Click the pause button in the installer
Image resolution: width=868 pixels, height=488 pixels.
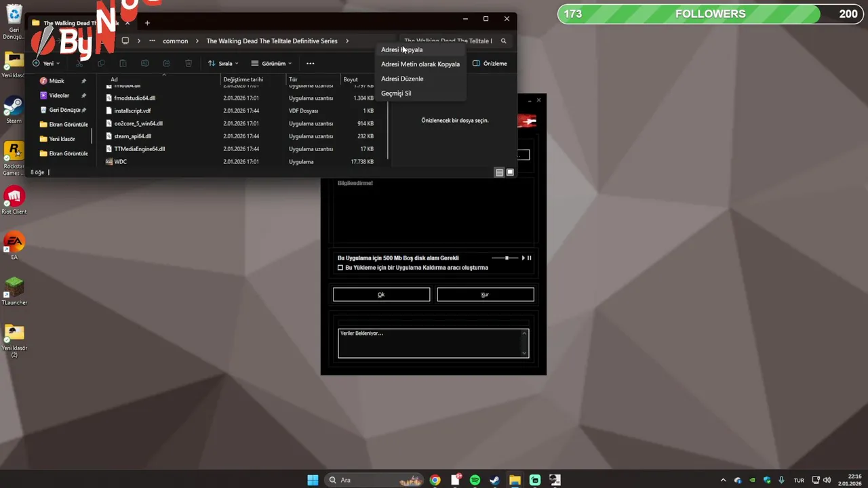[530, 258]
